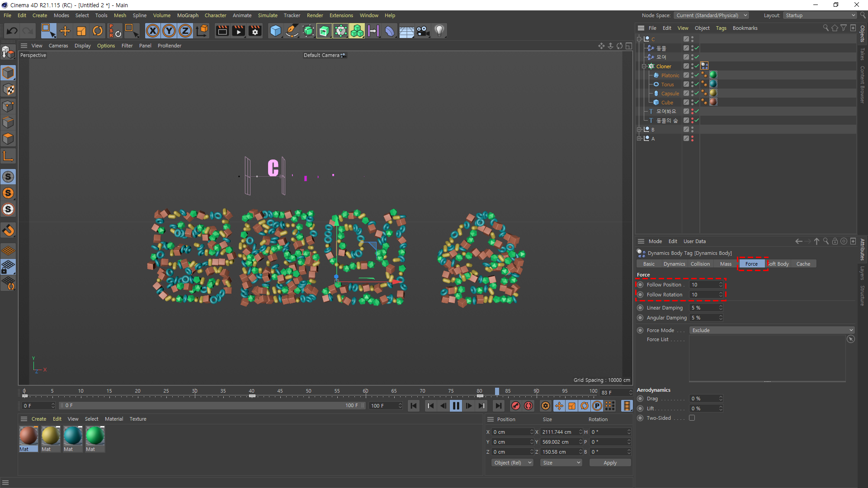The image size is (868, 488).
Task: Click the Undo arrow icon
Action: 12,31
